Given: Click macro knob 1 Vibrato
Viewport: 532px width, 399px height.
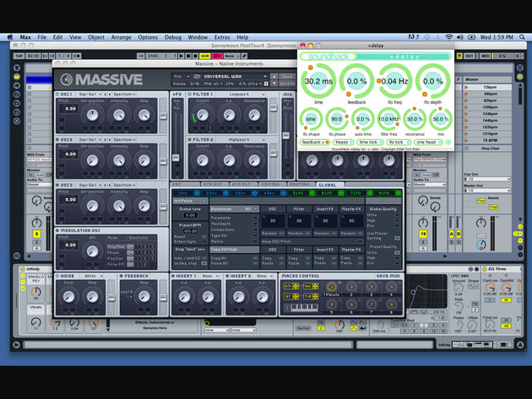Looking at the screenshot, I should coord(332,287).
